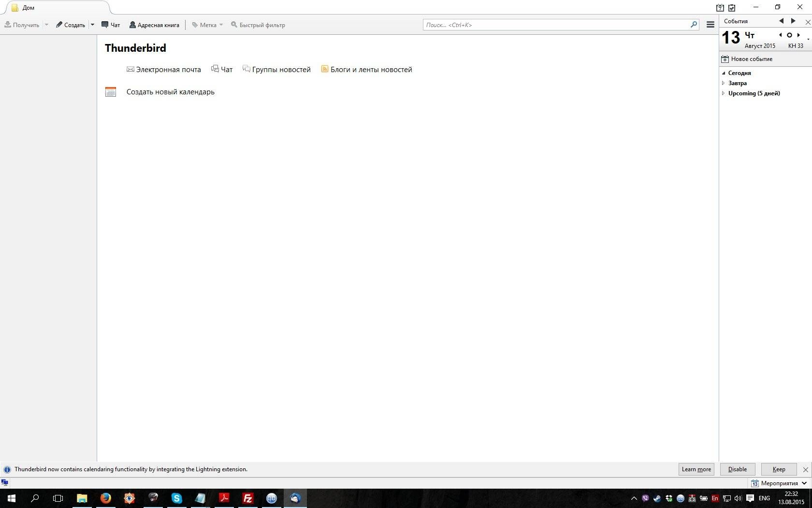The image size is (812, 508).
Task: Open the small dropdown arrow beside day navigation
Action: (x=808, y=39)
